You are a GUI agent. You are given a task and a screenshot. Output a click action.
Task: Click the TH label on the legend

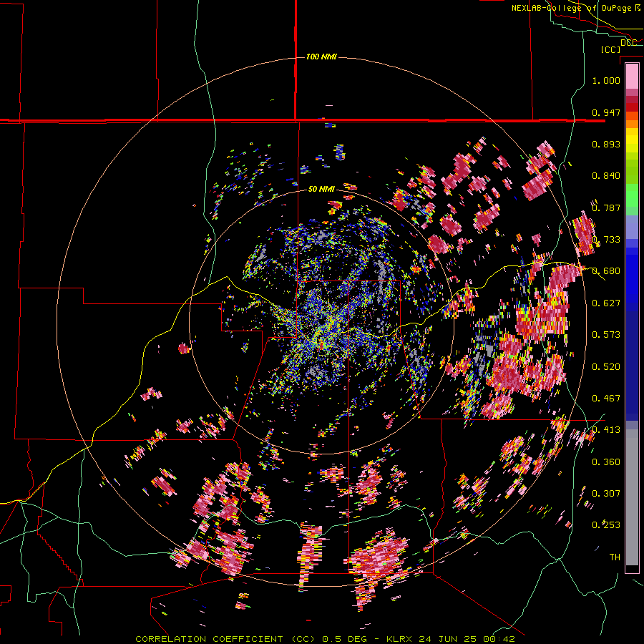click(x=615, y=557)
